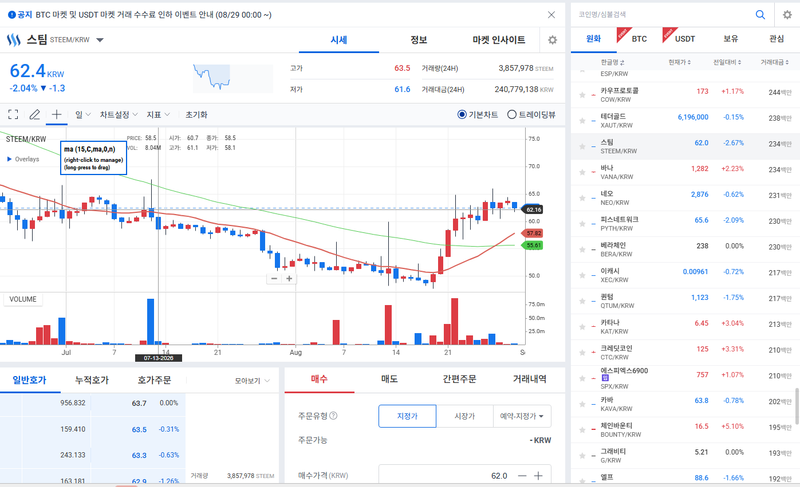The width and height of the screenshot is (800, 487).
Task: Favorite star for 크레딧코인 CTC/KRW
Action: pos(582,352)
